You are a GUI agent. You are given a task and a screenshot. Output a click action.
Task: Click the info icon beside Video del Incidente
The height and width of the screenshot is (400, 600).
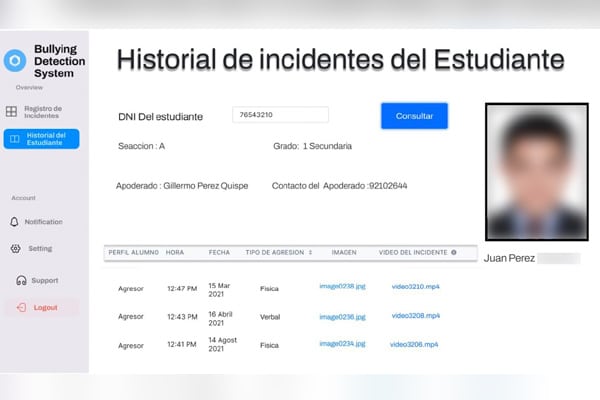point(453,252)
